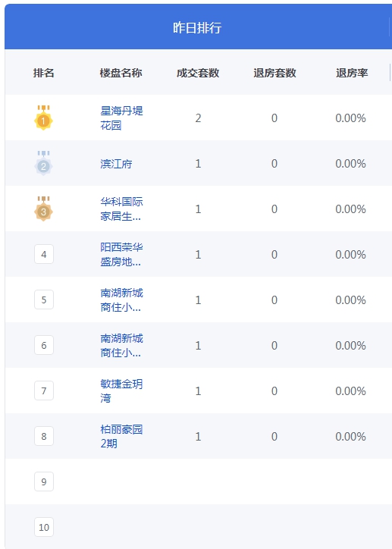The image size is (392, 549).
Task: Select the rank 7 number badge
Action: tap(44, 391)
